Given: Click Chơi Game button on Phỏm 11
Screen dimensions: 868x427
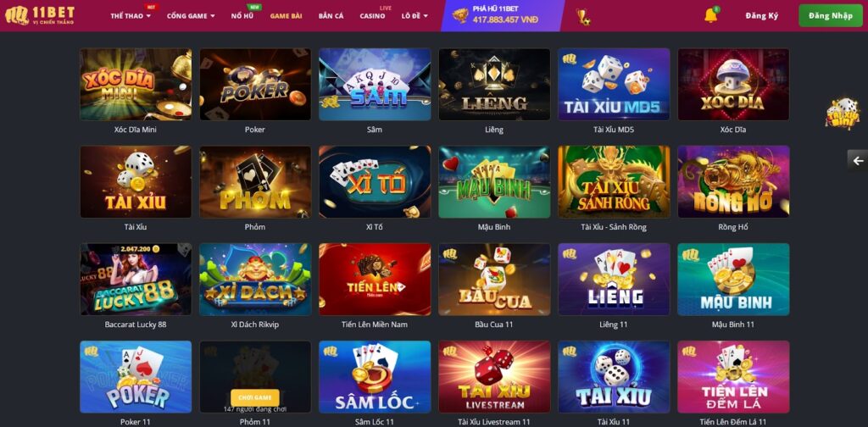Looking at the screenshot, I should click(x=255, y=397).
